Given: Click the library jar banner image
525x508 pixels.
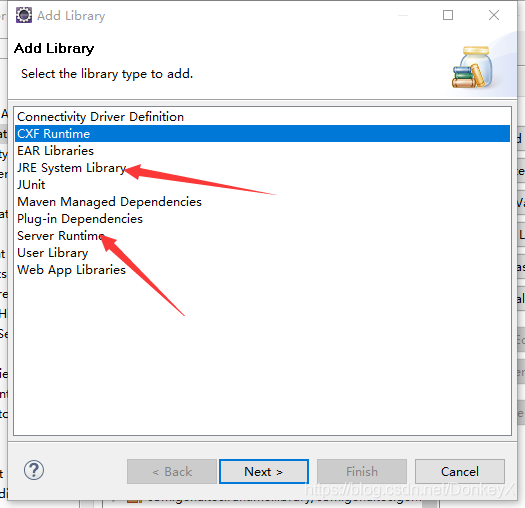Looking at the screenshot, I should (473, 67).
